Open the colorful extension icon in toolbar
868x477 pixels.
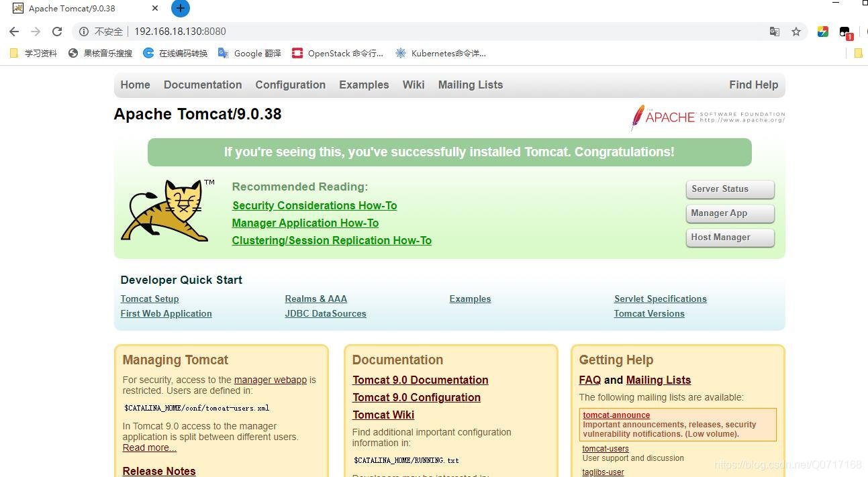point(823,32)
